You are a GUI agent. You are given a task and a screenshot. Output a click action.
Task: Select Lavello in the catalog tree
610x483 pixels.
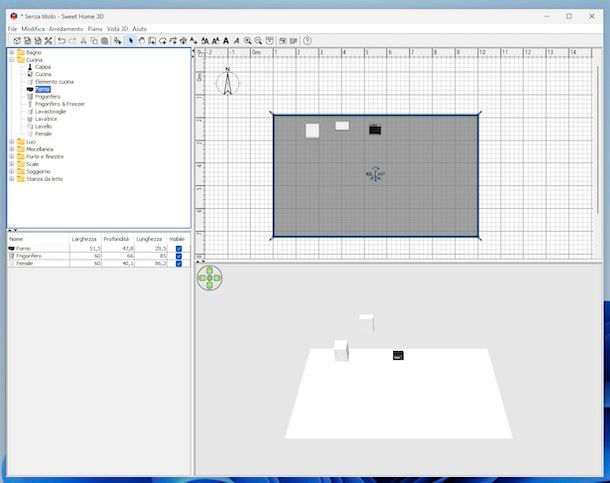point(43,126)
